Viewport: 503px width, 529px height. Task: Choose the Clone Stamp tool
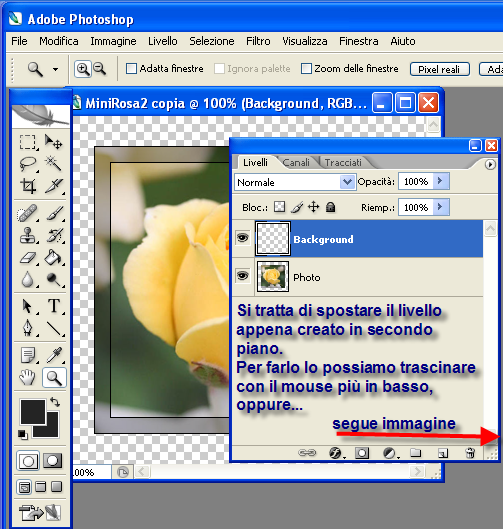pyautogui.click(x=28, y=235)
